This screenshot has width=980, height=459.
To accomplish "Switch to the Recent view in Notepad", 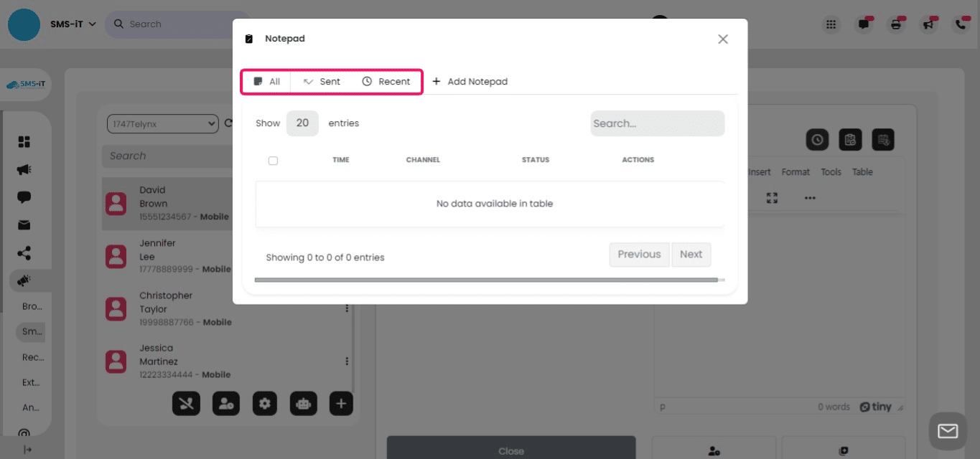I will (x=386, y=81).
